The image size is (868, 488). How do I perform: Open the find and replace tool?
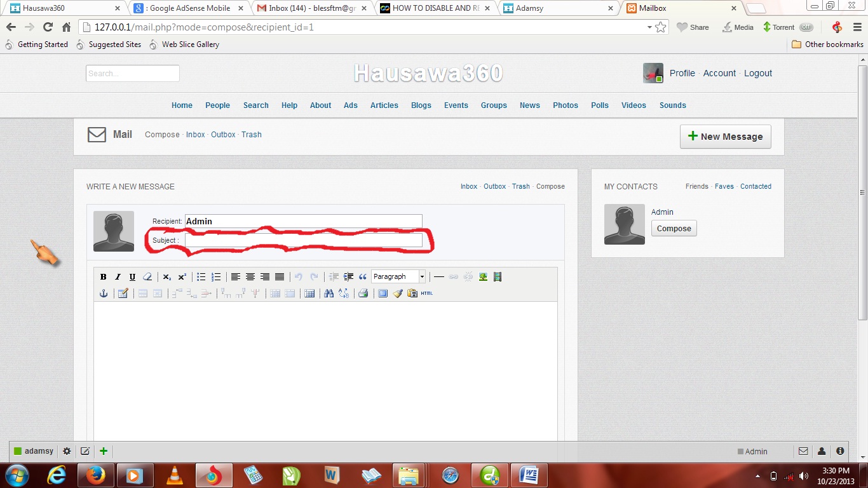point(344,294)
